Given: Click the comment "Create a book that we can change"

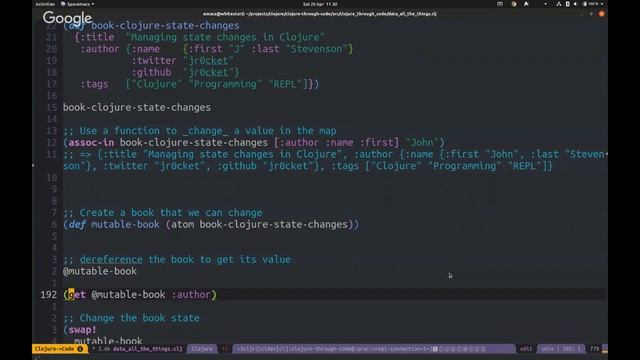Looking at the screenshot, I should point(163,213).
